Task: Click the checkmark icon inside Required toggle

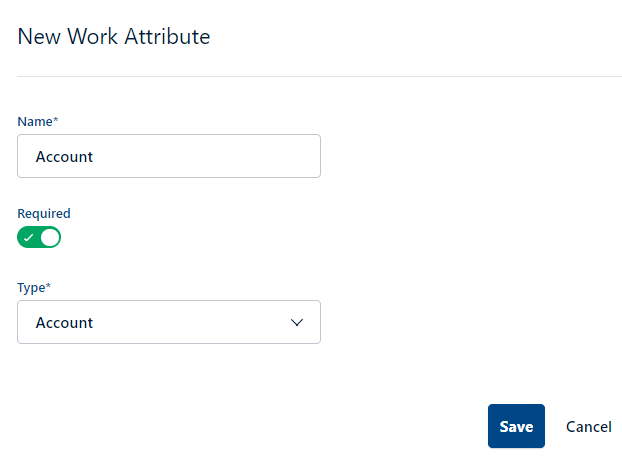Action: (x=28, y=238)
